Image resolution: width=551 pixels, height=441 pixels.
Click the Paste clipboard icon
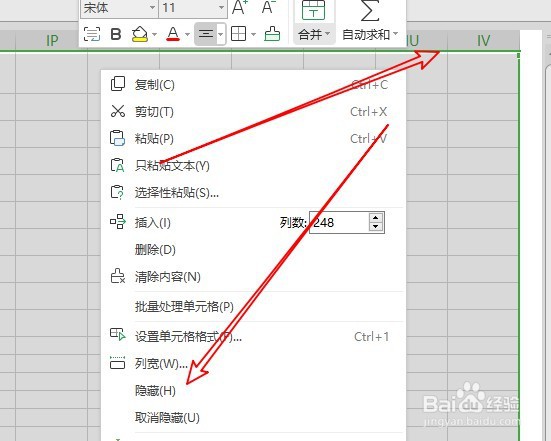coord(118,138)
